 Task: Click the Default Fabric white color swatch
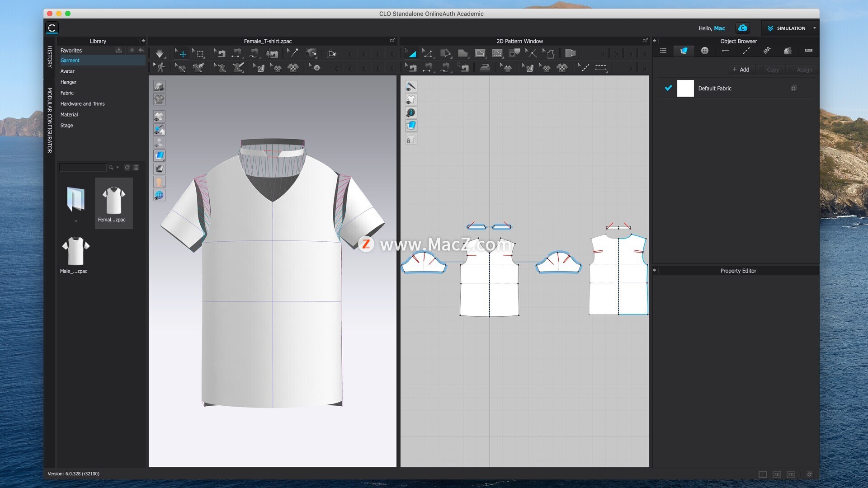[685, 88]
